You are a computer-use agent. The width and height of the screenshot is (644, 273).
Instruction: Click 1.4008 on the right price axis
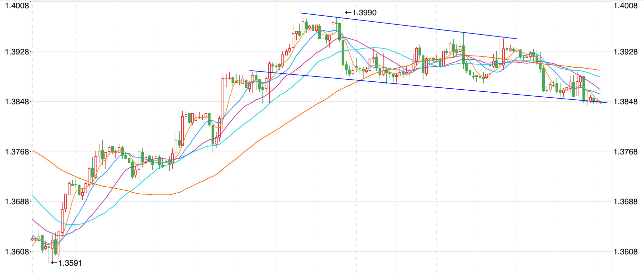pos(625,6)
